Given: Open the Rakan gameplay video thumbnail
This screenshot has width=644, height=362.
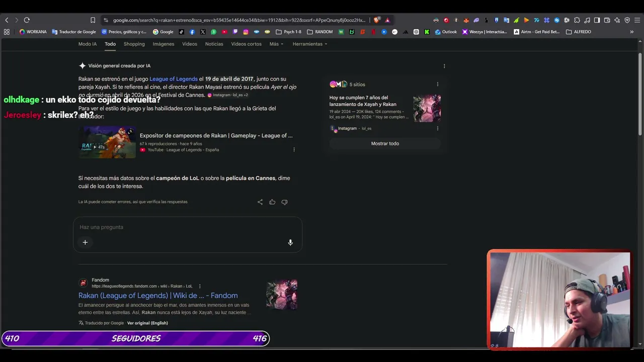Looking at the screenshot, I should tap(107, 142).
